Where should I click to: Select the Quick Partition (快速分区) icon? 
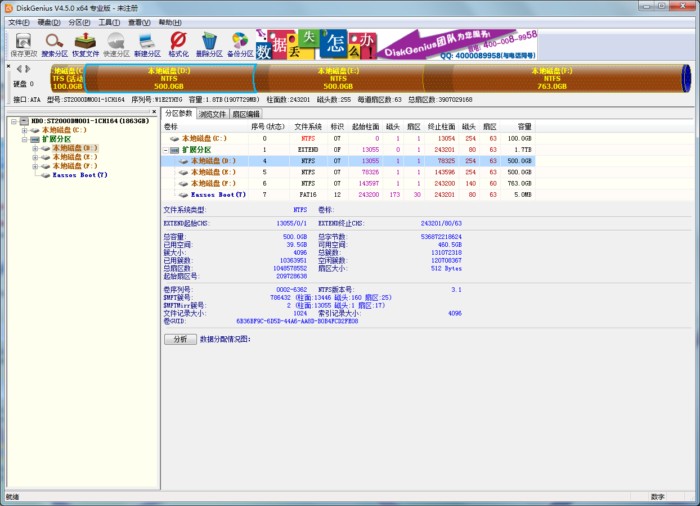pos(117,43)
